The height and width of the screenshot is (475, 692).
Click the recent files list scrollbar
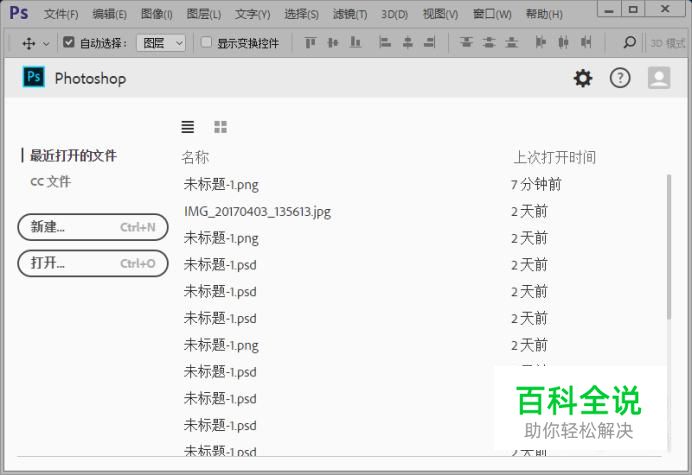[x=669, y=247]
